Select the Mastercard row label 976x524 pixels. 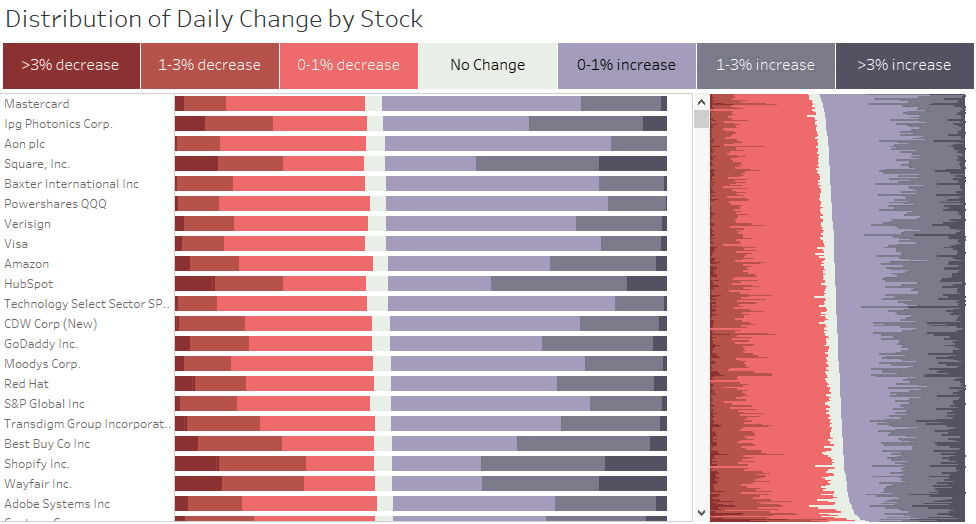tap(37, 104)
